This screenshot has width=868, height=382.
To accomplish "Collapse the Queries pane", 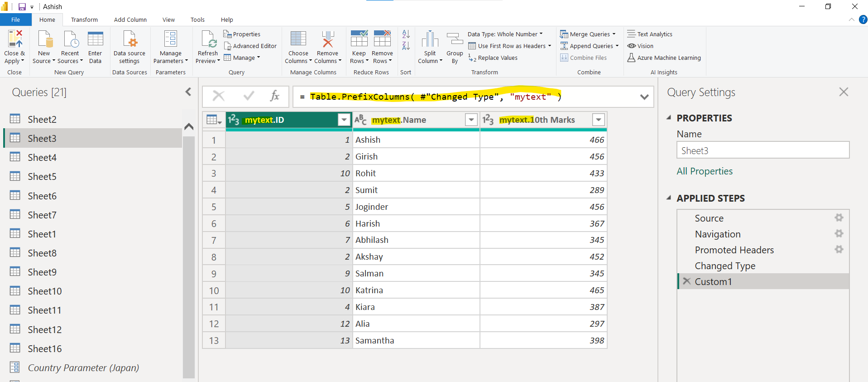I will 188,92.
